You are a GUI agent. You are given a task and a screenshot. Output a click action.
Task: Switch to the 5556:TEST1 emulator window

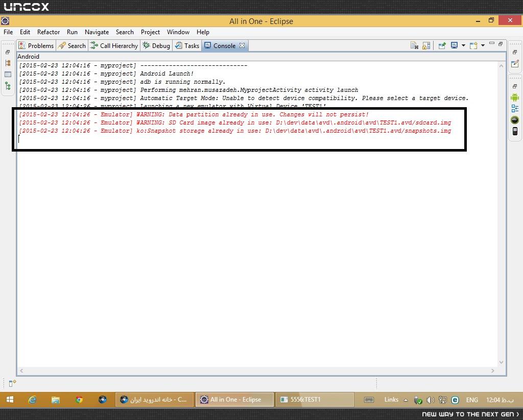point(315,400)
